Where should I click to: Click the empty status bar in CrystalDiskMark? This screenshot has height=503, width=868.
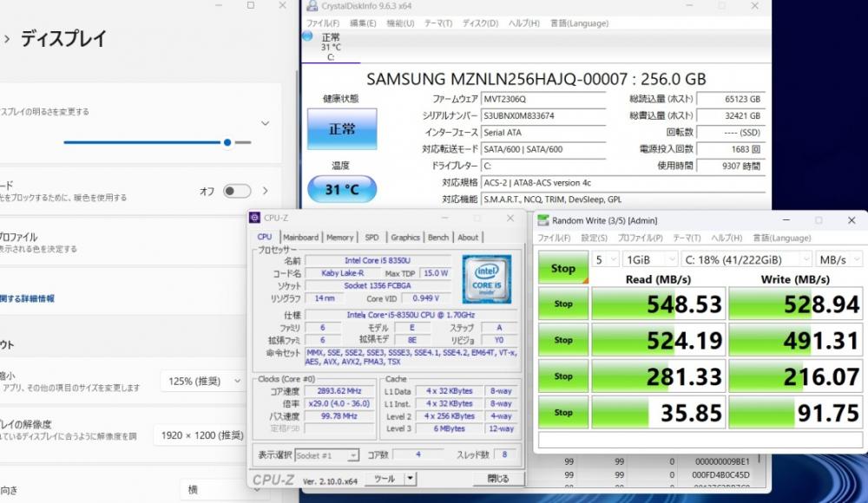click(x=700, y=440)
